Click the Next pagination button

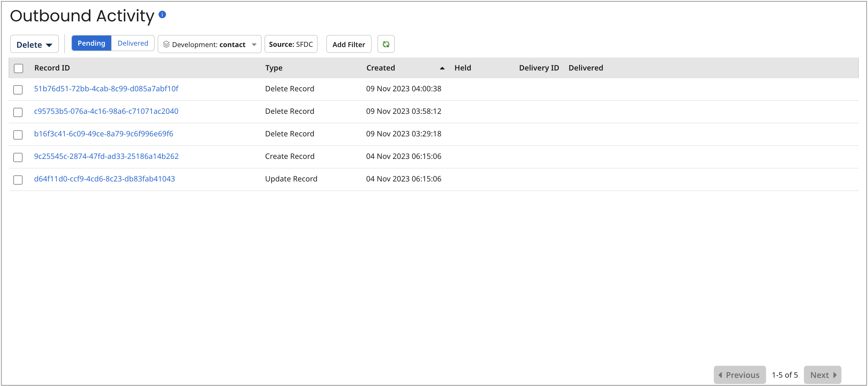click(822, 374)
